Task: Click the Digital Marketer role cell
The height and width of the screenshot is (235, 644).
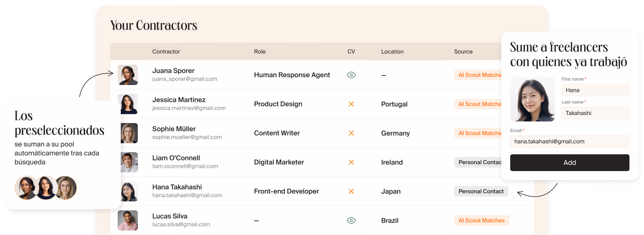Action: (x=279, y=162)
